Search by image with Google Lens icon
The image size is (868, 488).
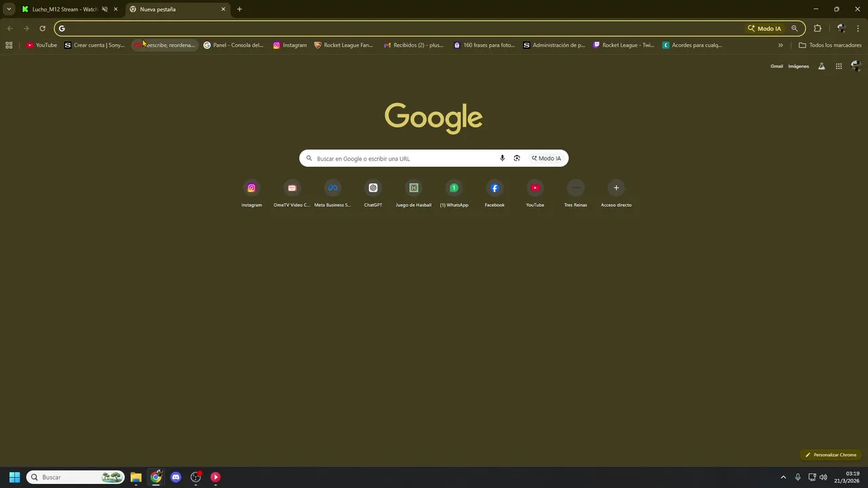click(517, 158)
